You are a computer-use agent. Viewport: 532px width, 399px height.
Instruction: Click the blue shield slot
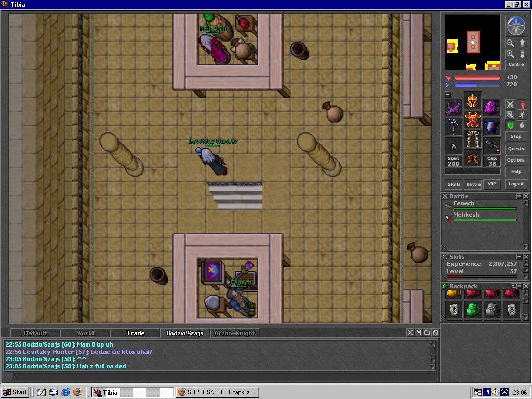point(491,127)
